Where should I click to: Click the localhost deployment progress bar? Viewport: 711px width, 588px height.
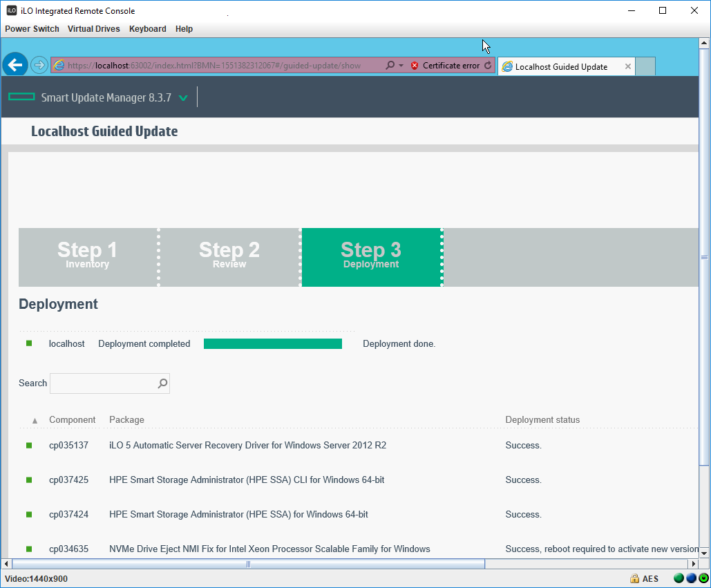click(273, 344)
